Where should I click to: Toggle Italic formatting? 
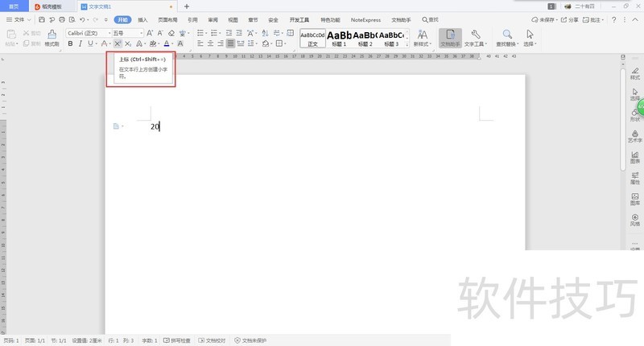80,43
